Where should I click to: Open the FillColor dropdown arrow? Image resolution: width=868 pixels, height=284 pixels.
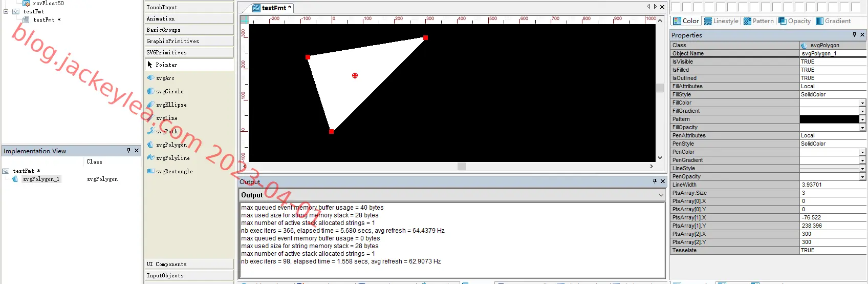[862, 103]
